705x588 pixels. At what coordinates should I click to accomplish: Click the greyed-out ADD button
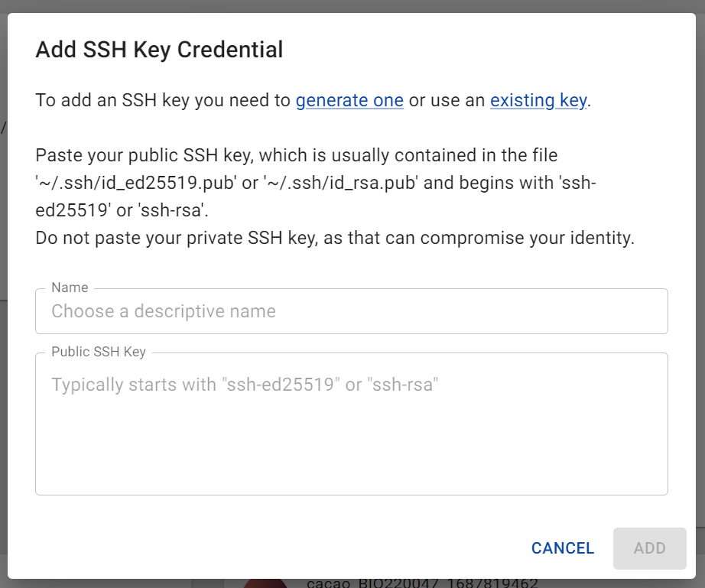pyautogui.click(x=650, y=548)
